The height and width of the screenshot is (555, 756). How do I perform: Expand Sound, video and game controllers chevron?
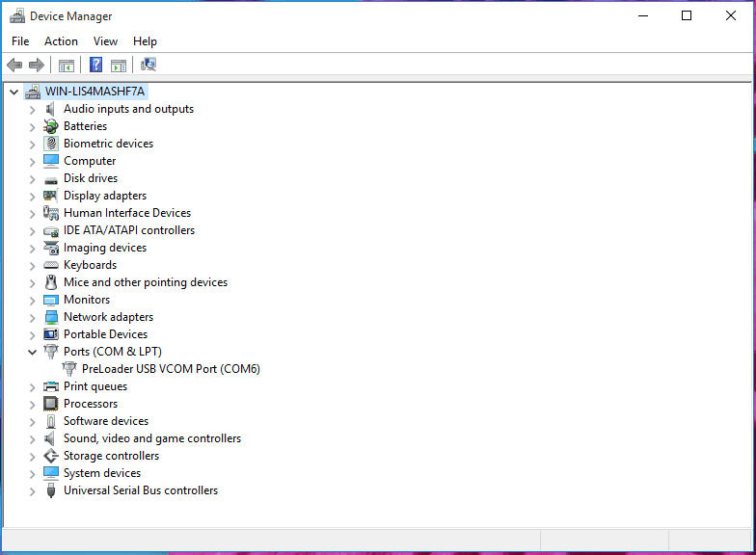32,439
